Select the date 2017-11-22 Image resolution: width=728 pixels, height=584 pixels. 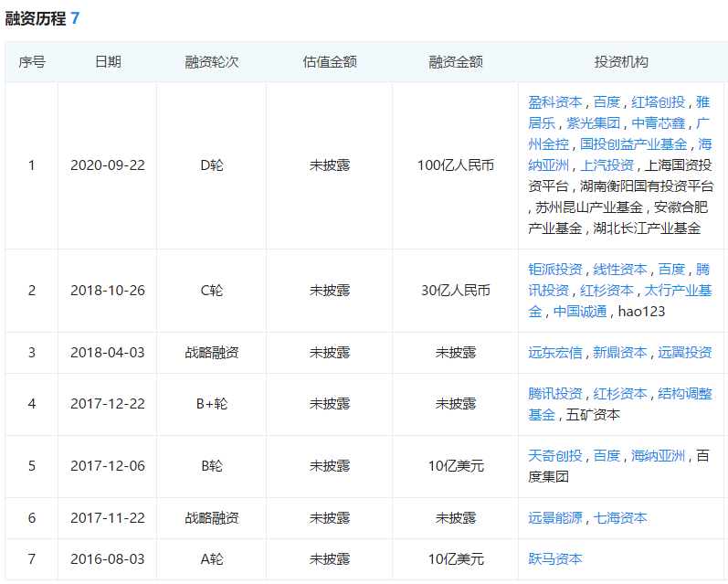click(108, 518)
